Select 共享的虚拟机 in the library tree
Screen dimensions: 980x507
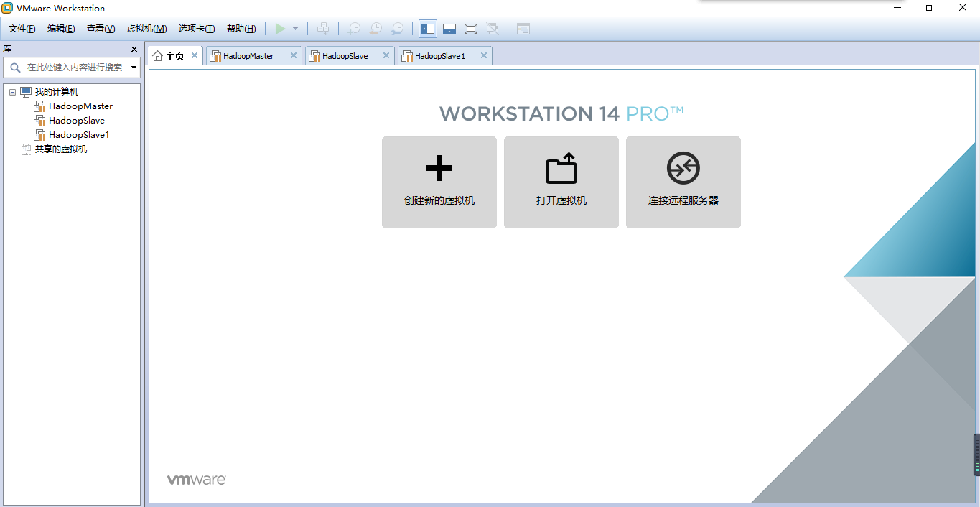(61, 149)
